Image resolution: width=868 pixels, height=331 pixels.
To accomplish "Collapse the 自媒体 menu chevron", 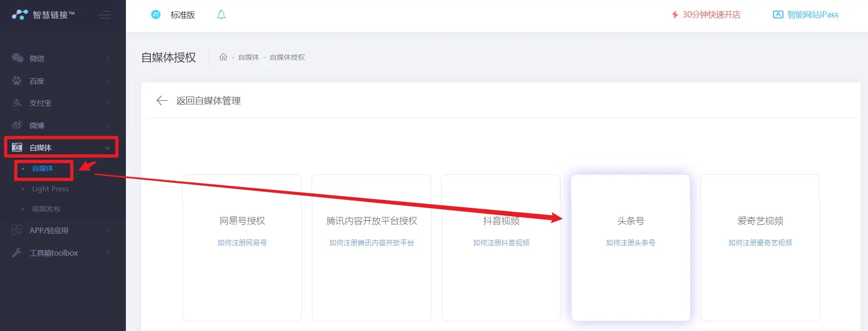I will point(108,148).
